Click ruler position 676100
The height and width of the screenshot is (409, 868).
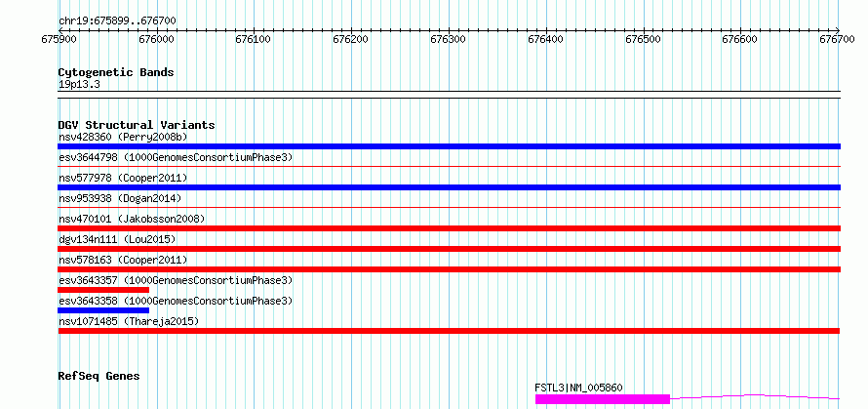254,39
